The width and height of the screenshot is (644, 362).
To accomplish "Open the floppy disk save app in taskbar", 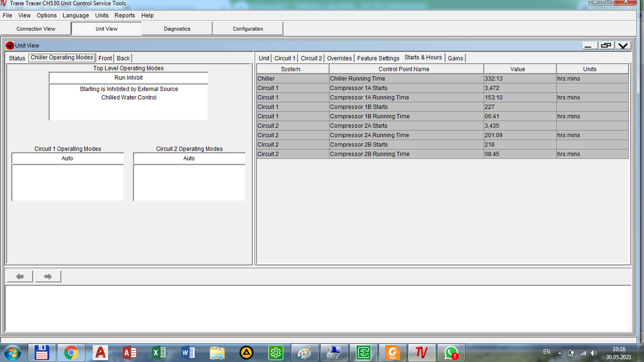I will 42,353.
